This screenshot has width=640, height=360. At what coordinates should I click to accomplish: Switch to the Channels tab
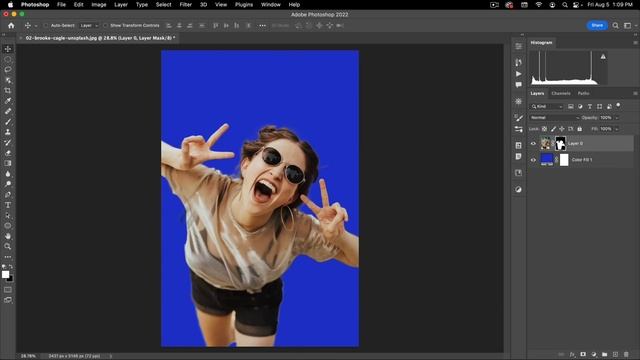[x=561, y=93]
